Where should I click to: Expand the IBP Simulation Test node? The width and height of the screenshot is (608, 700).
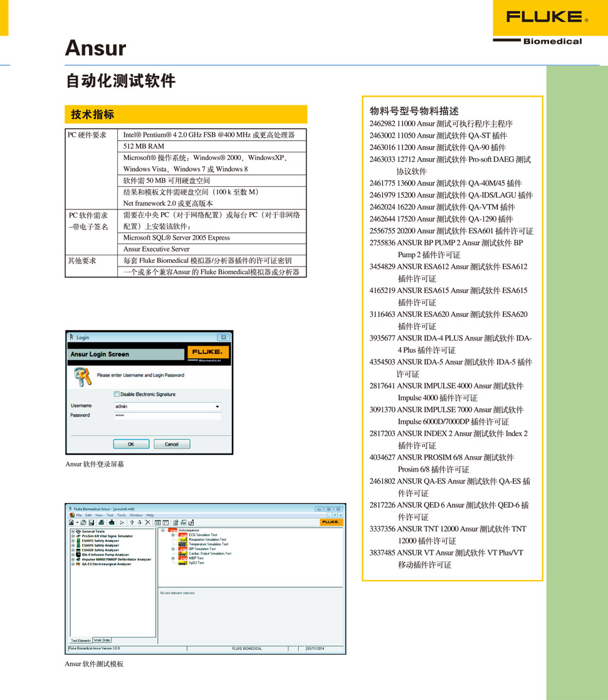click(173, 549)
